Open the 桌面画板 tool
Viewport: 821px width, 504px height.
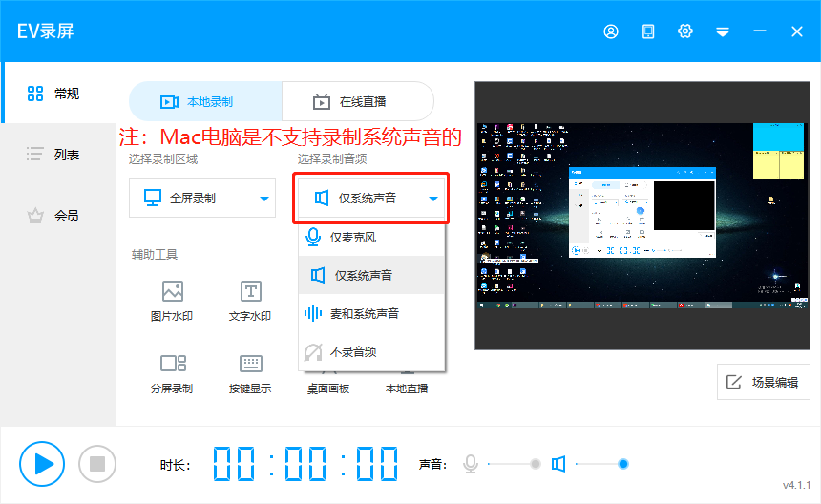click(328, 388)
